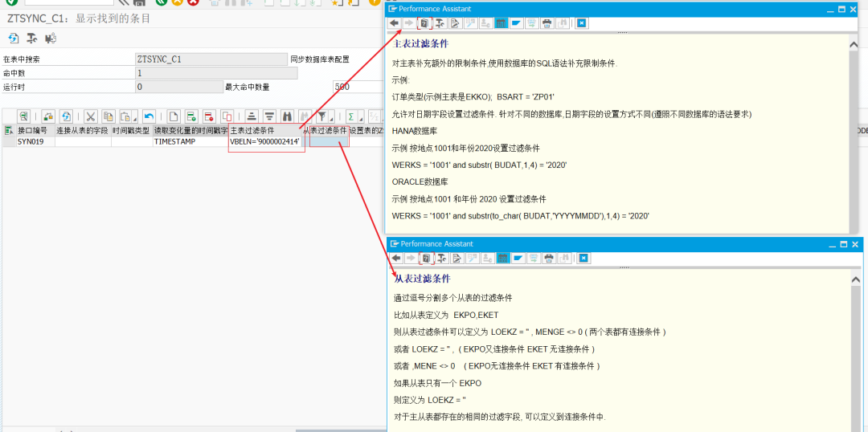
Task: Click the Check entries lock icon in grid toolbar
Action: (49, 116)
